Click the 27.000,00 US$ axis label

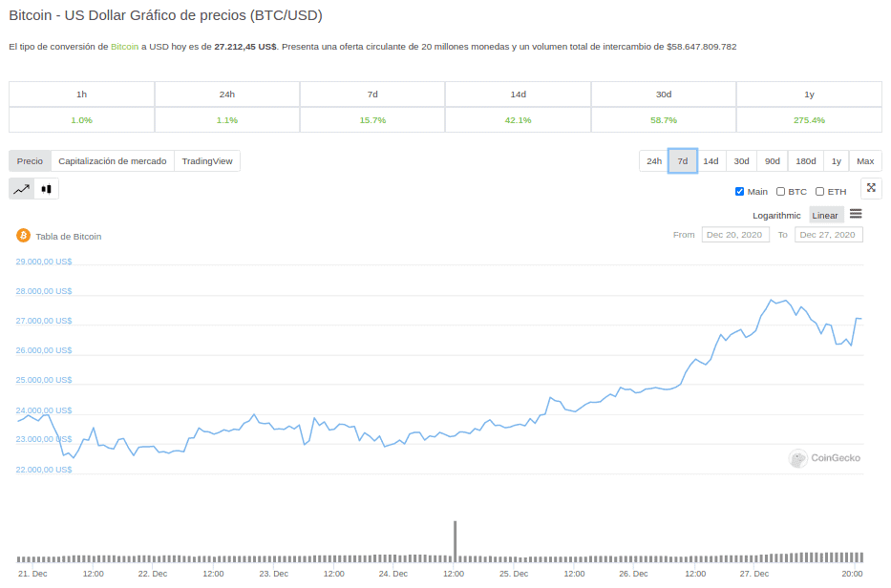click(x=44, y=321)
